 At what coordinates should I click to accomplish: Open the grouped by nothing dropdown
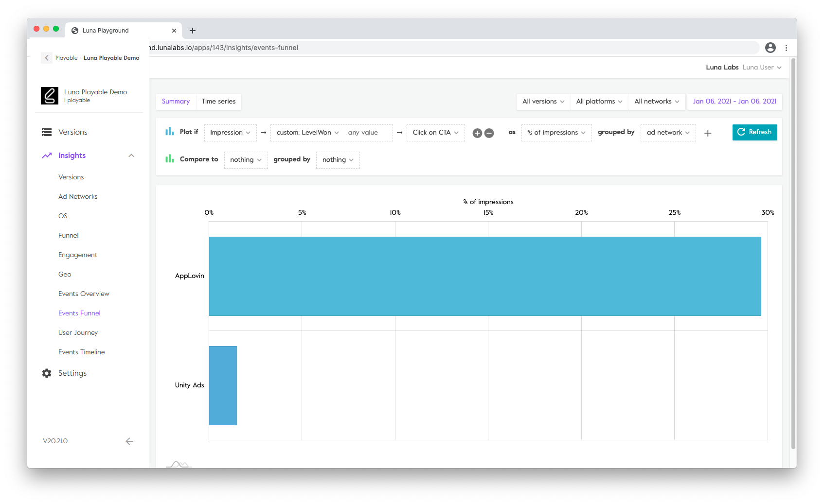[x=338, y=160]
